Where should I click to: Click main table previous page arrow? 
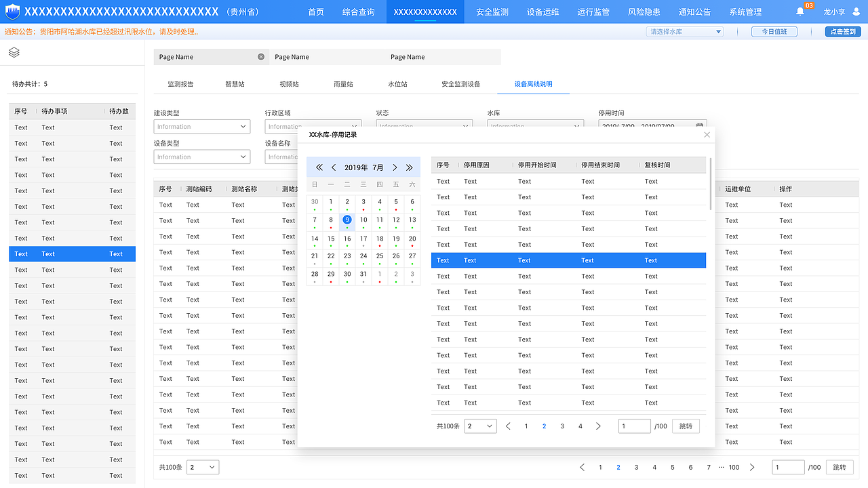click(x=582, y=467)
